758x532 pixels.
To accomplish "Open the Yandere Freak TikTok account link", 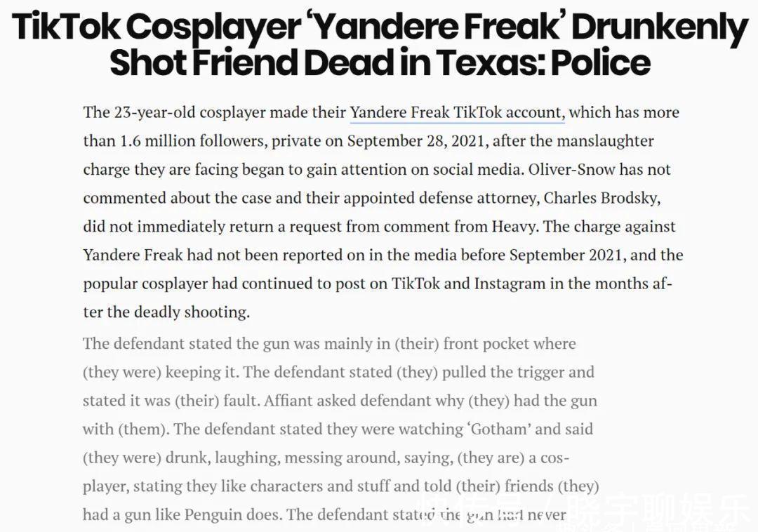I will (x=456, y=112).
